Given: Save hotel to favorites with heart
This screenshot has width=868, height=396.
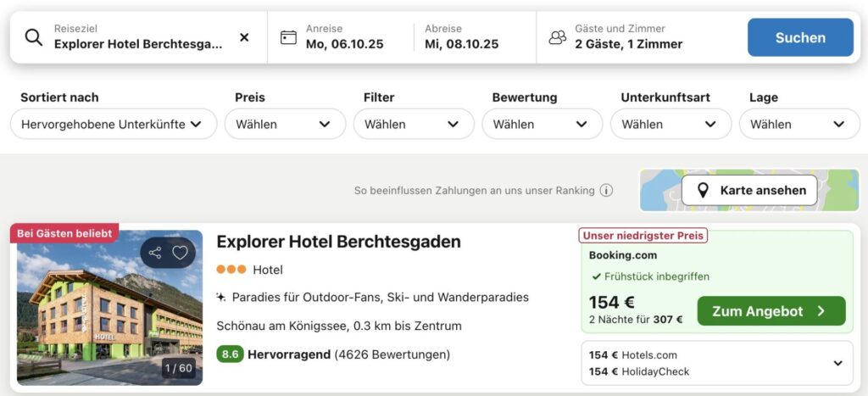Looking at the screenshot, I should [180, 253].
